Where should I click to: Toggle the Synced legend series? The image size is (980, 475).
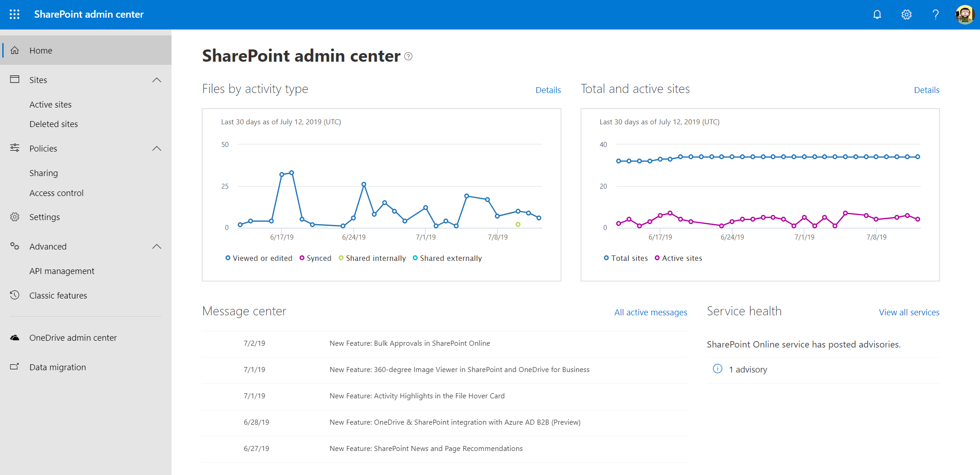pos(315,258)
